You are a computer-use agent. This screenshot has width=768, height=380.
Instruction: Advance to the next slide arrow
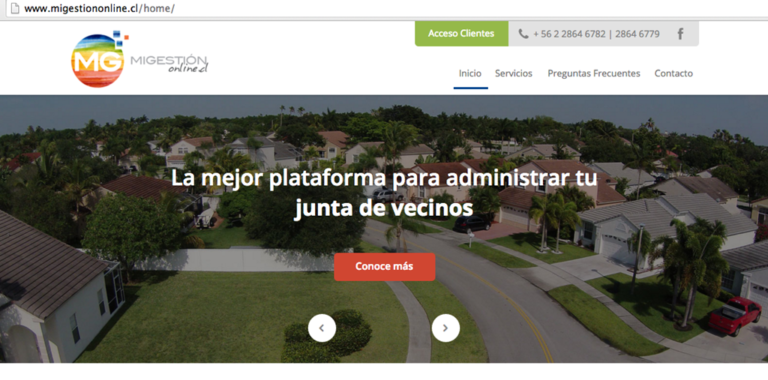point(446,328)
